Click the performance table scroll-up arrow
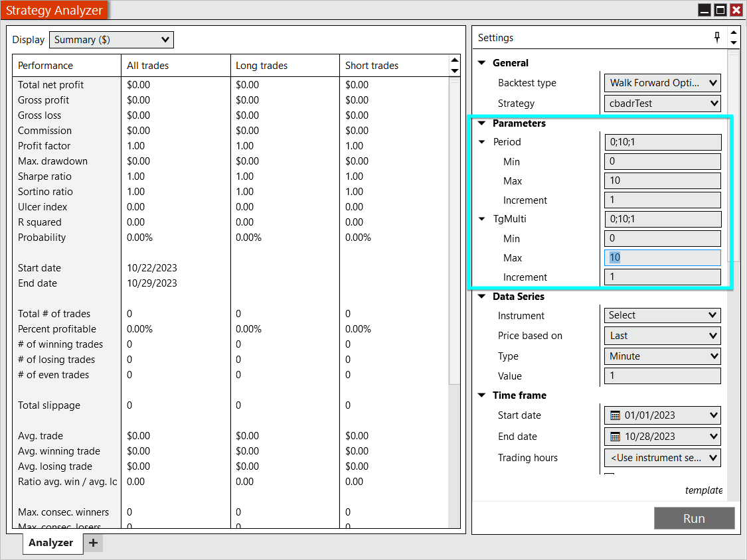Screen dimensions: 747x560 click(455, 60)
